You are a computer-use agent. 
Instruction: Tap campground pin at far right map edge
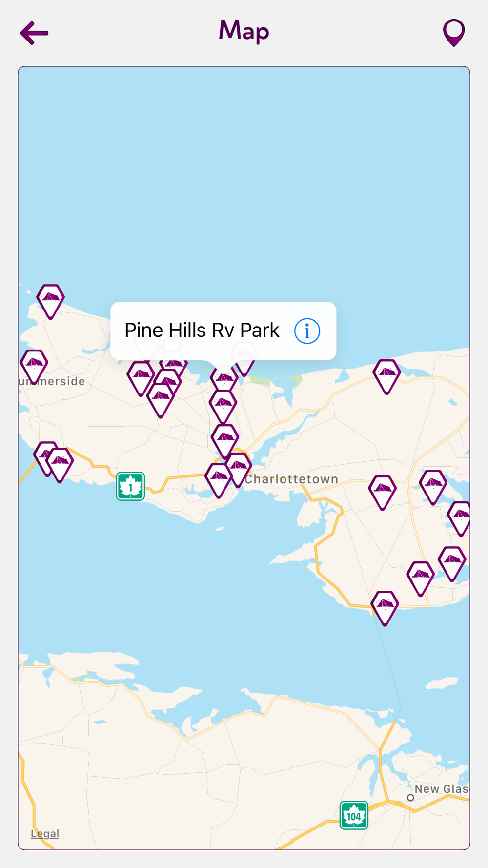pos(460,518)
